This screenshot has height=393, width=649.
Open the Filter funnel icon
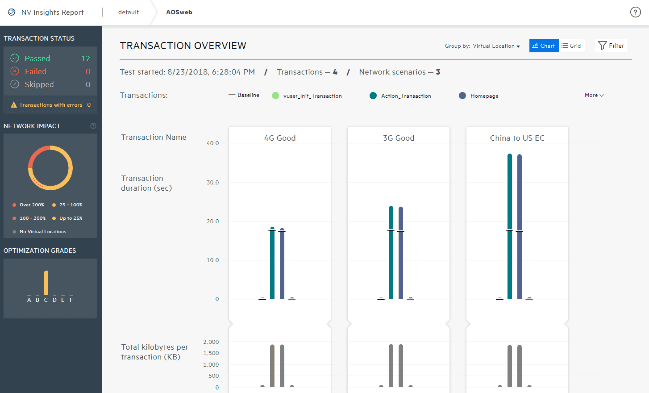pyautogui.click(x=602, y=46)
